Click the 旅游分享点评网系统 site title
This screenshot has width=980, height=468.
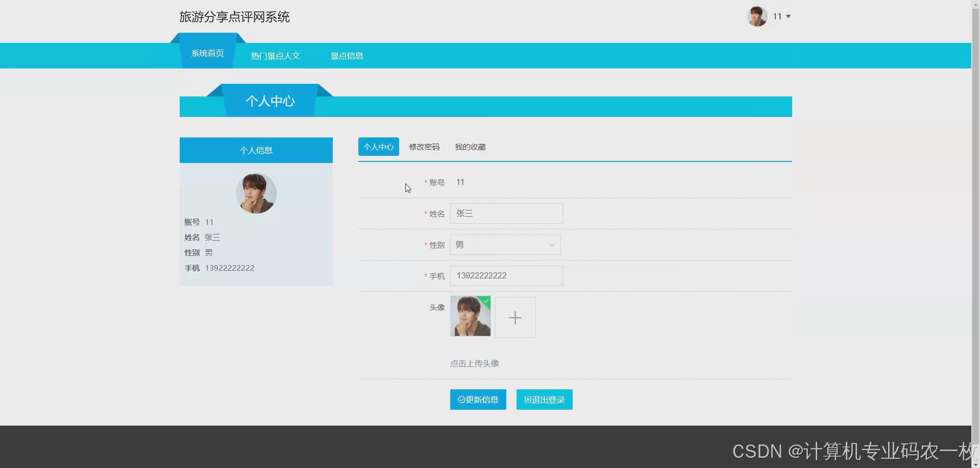pos(234,17)
